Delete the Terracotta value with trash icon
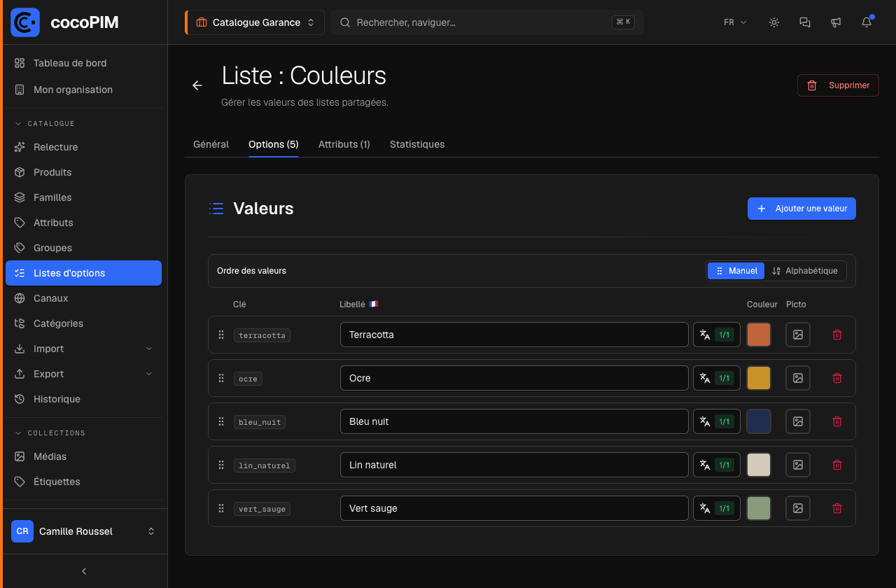Image resolution: width=896 pixels, height=588 pixels. point(837,335)
